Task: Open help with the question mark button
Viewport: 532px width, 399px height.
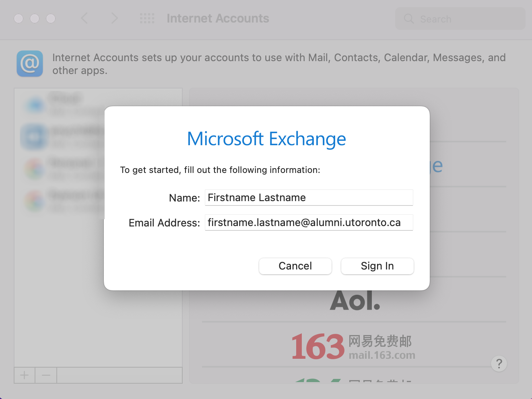Action: pyautogui.click(x=499, y=364)
